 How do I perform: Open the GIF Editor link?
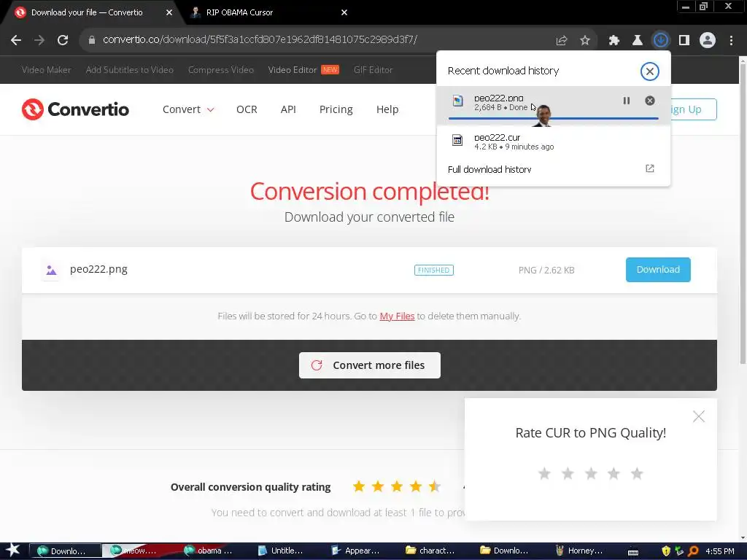(373, 70)
